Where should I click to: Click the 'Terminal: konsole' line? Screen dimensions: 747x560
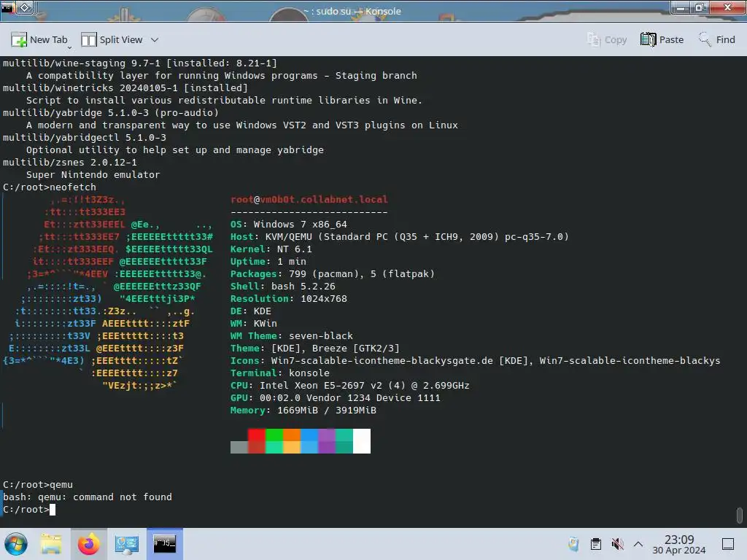(279, 373)
